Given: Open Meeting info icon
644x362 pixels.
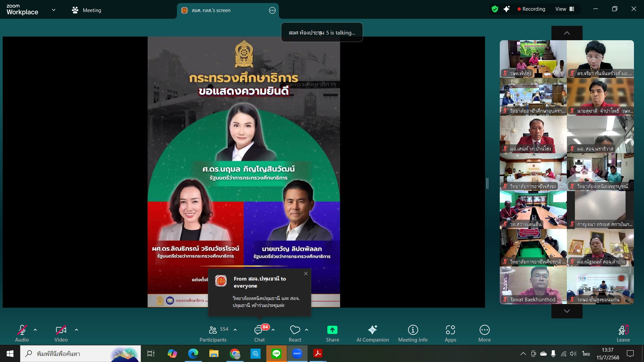Looking at the screenshot, I should pos(413,330).
